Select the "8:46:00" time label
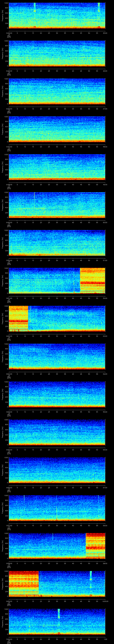Image resolution: width=114 pixels, height=644 pixels. (9, 109)
